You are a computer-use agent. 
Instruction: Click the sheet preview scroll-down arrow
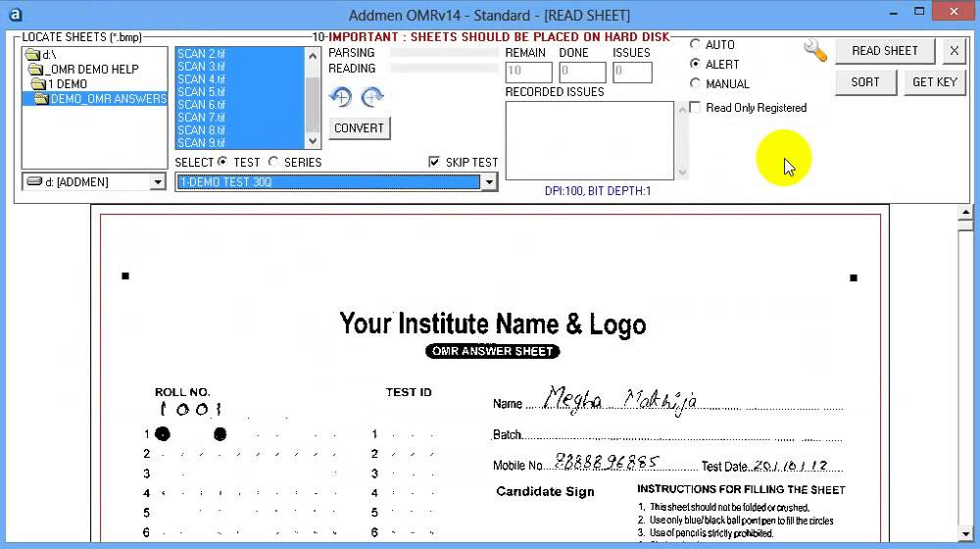point(965,534)
